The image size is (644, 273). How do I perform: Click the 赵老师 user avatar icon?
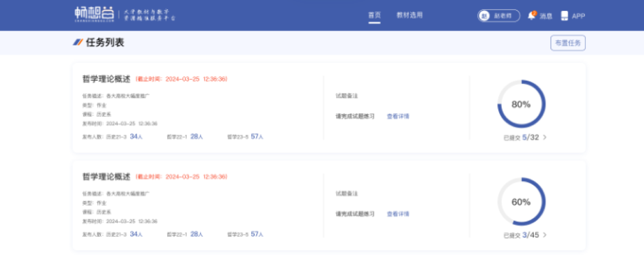click(x=484, y=16)
